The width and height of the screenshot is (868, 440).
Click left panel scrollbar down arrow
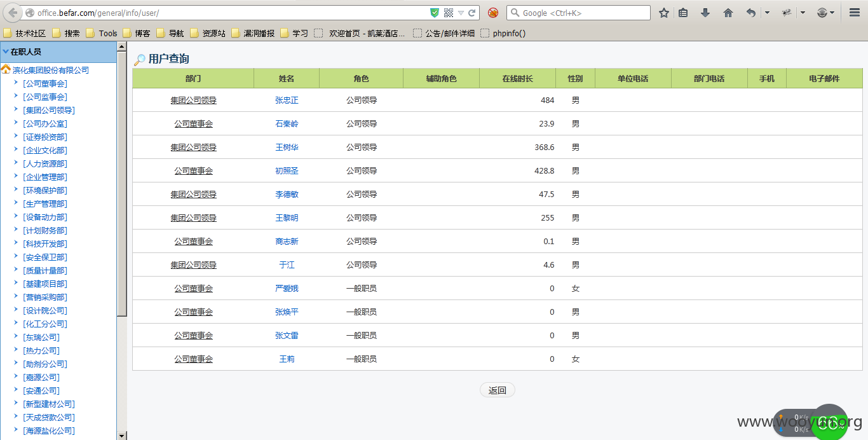pos(122,436)
